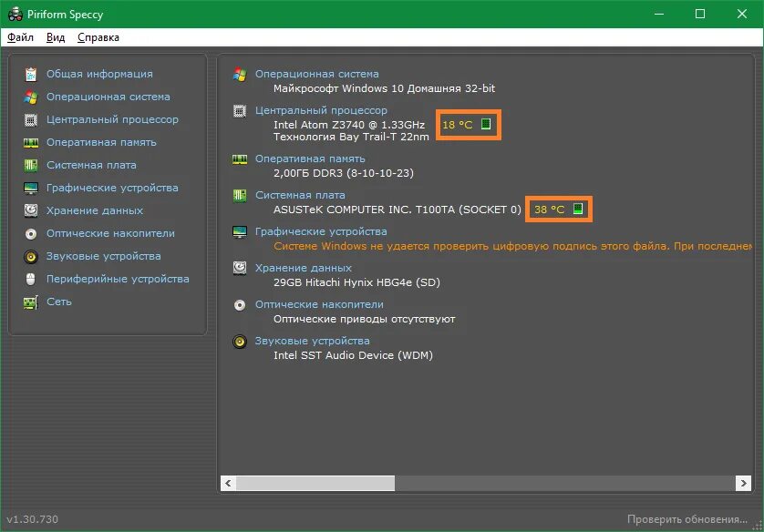Image resolution: width=764 pixels, height=532 pixels.
Task: Click 29GB Hitachi Hynix HBG4e text
Action: [356, 282]
